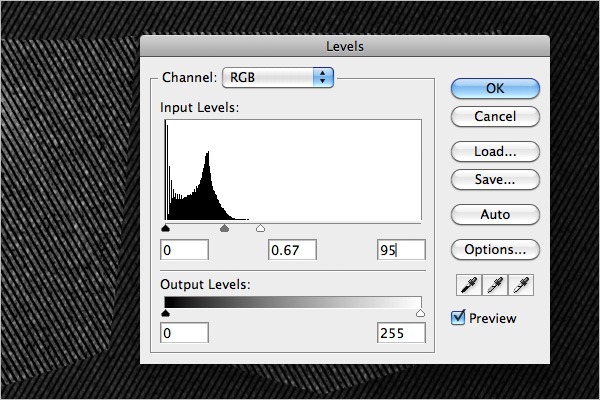Cancel the Levels dialog
Viewport: 600px width, 400px height.
495,116
